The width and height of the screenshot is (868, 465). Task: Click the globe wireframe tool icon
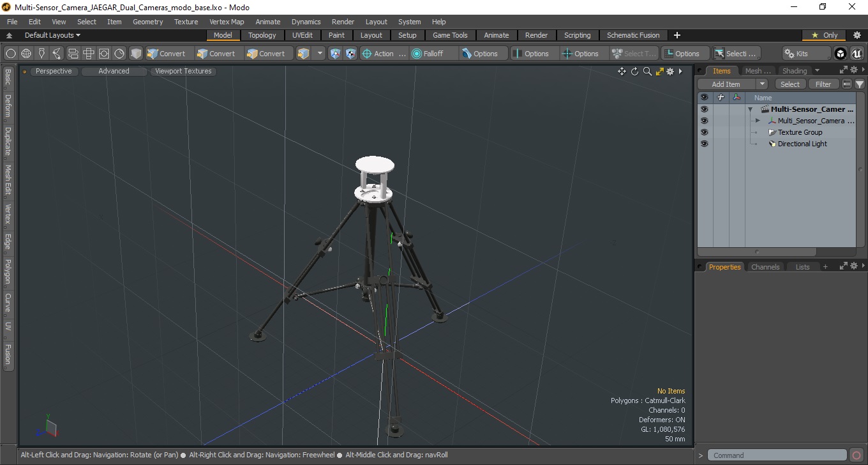[x=26, y=54]
